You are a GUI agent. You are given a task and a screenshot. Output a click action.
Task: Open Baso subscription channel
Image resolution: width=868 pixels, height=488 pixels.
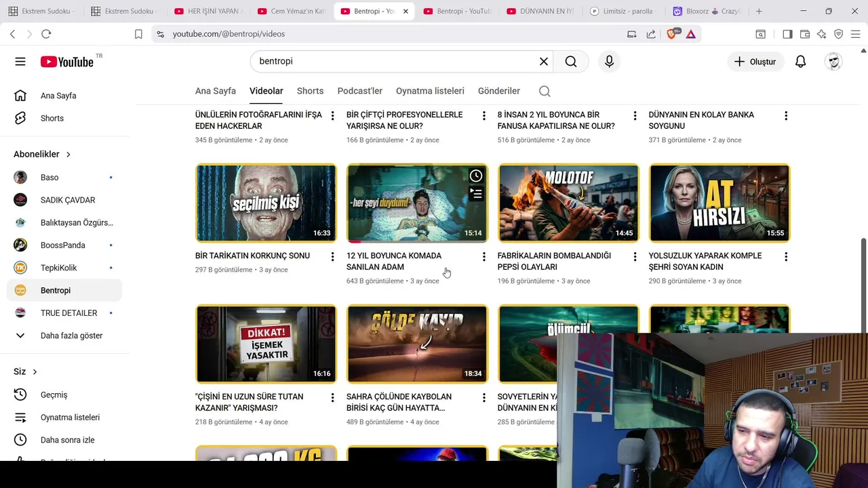(64, 178)
